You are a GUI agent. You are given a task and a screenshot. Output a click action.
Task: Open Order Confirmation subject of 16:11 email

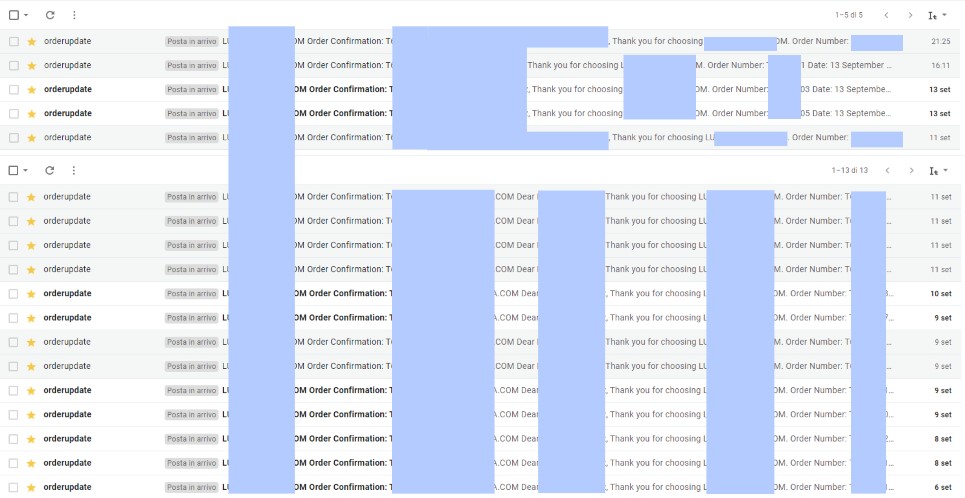(x=342, y=65)
